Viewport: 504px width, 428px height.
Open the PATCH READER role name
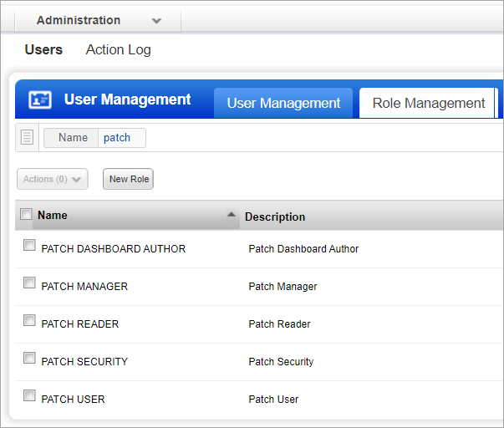point(80,324)
